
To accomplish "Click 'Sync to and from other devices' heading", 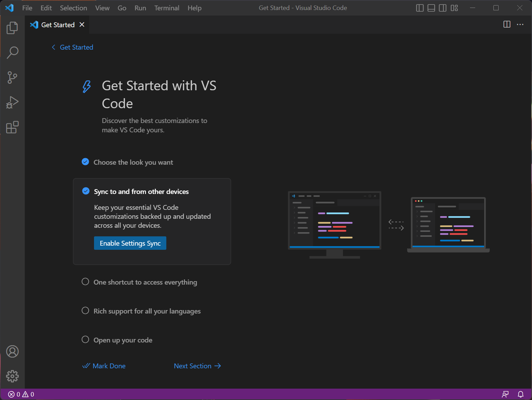I will pyautogui.click(x=141, y=192).
